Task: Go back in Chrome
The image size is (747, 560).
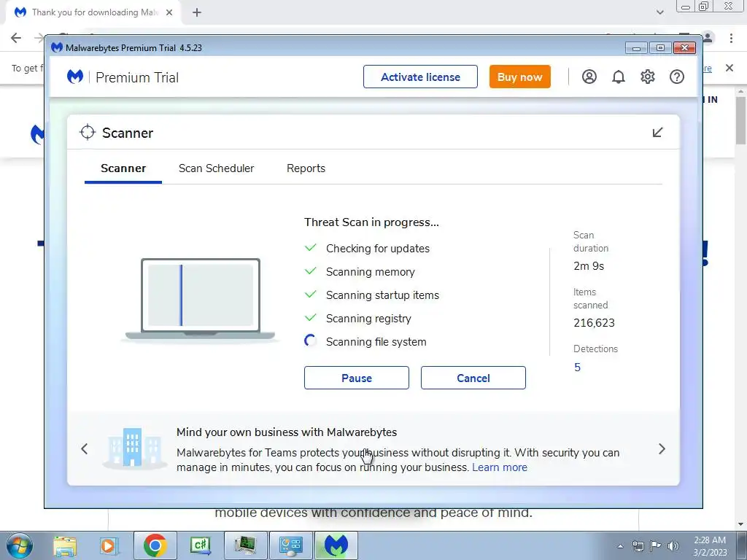Action: pos(16,38)
